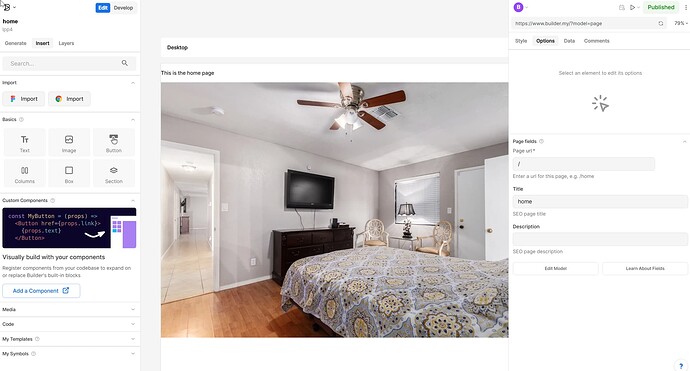This screenshot has width=690, height=371.
Task: Select 'This is the home page' text
Action: click(x=187, y=73)
